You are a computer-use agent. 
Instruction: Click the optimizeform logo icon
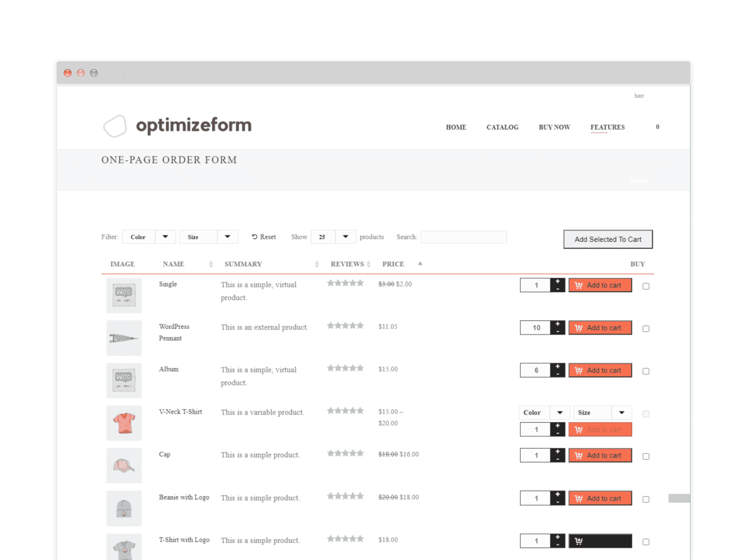tap(115, 126)
